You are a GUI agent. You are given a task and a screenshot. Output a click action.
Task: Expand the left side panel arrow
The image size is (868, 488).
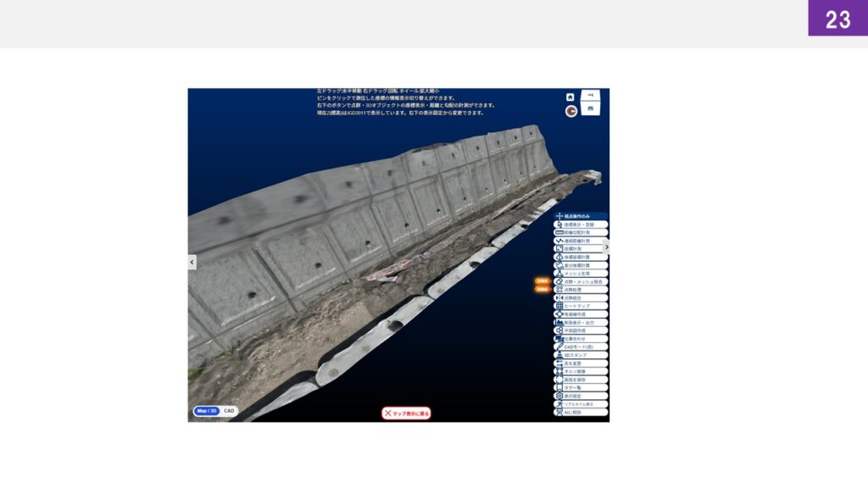pyautogui.click(x=192, y=263)
